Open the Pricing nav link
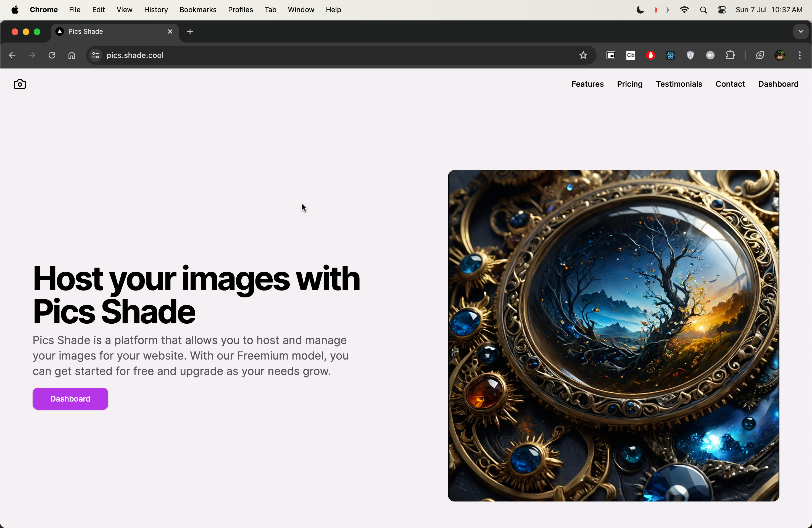This screenshot has width=812, height=528. tap(629, 84)
